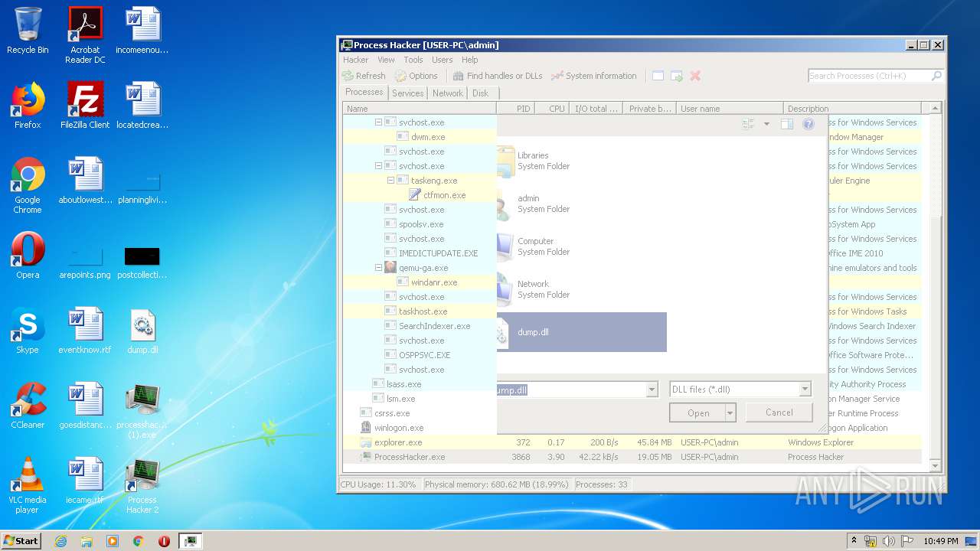Image resolution: width=980 pixels, height=551 pixels.
Task: Collapse taskeng.exe tree node
Action: click(390, 181)
